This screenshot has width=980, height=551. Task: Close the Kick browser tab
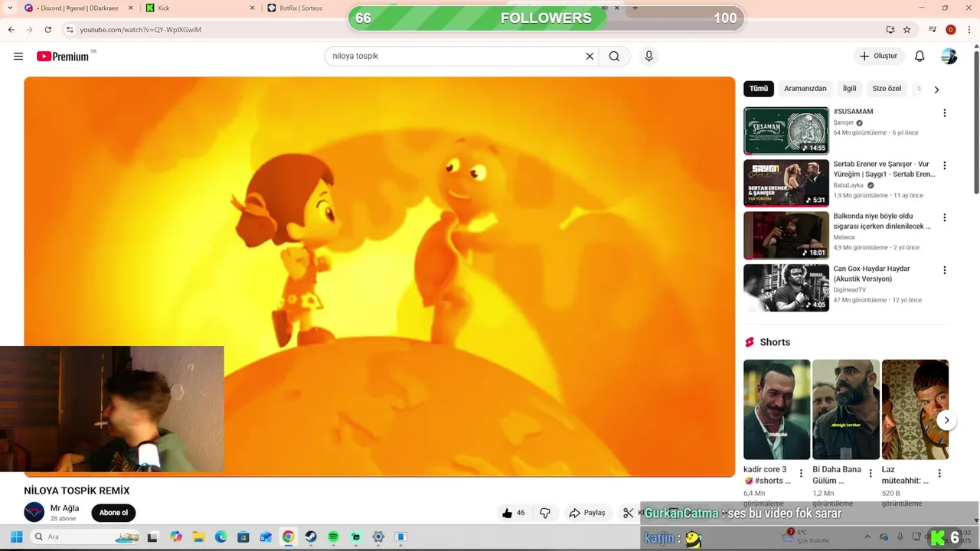point(252,8)
